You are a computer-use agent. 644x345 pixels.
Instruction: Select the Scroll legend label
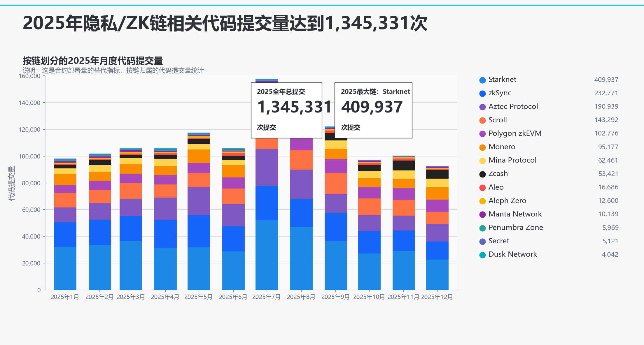click(x=498, y=120)
